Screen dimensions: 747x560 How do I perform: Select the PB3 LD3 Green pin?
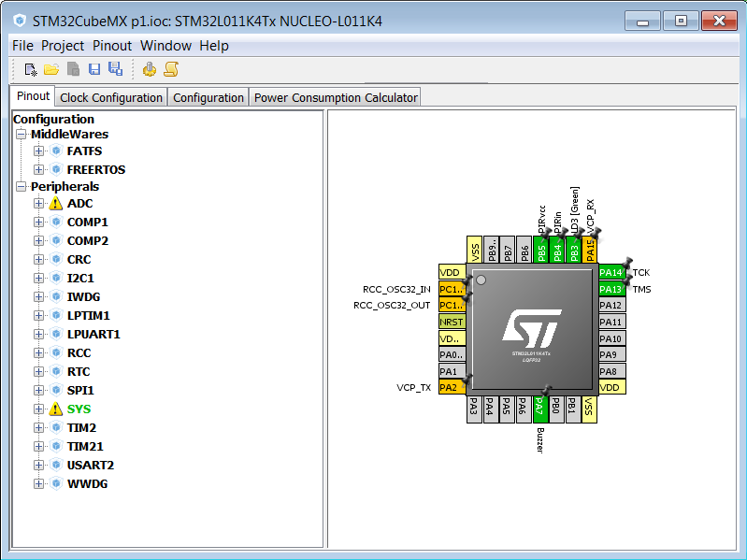pyautogui.click(x=574, y=249)
